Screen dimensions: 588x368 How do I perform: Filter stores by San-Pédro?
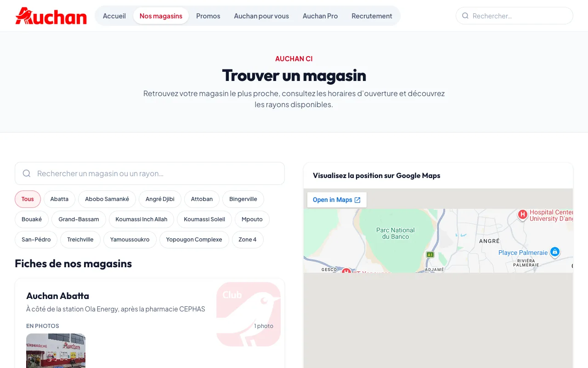click(x=36, y=240)
